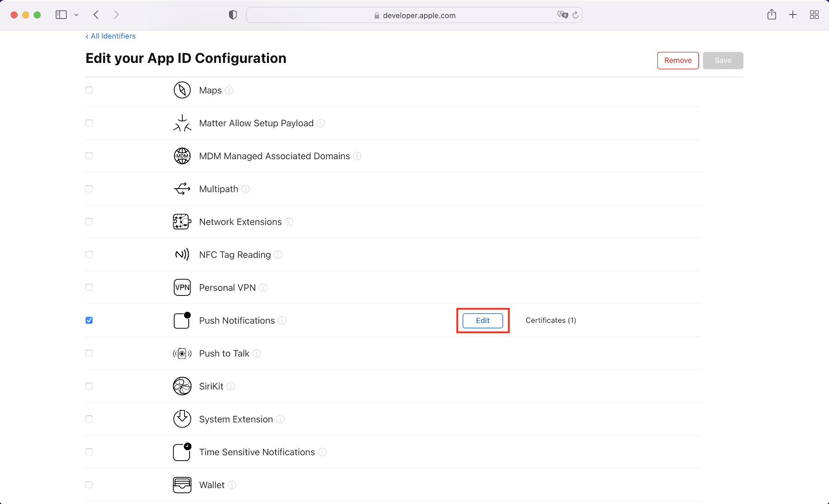
Task: Enable the Network Extensions checkbox
Action: 89,222
